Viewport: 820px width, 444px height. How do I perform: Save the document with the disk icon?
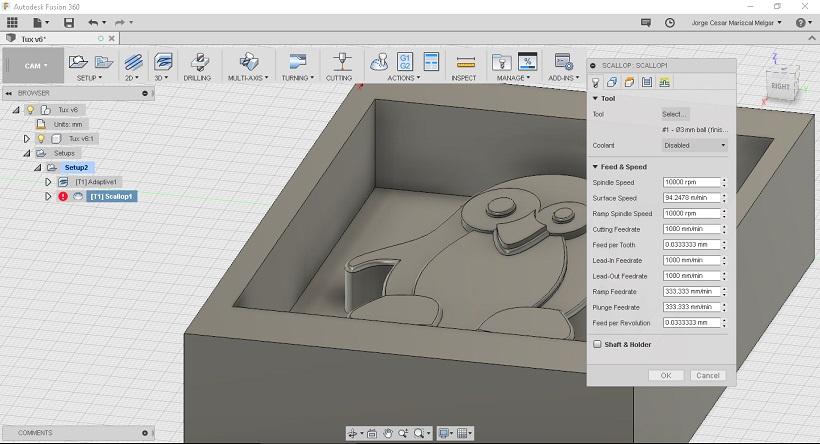69,22
